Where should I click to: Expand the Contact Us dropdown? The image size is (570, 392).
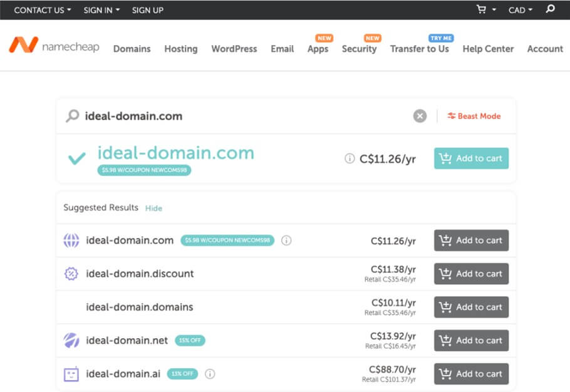[43, 10]
